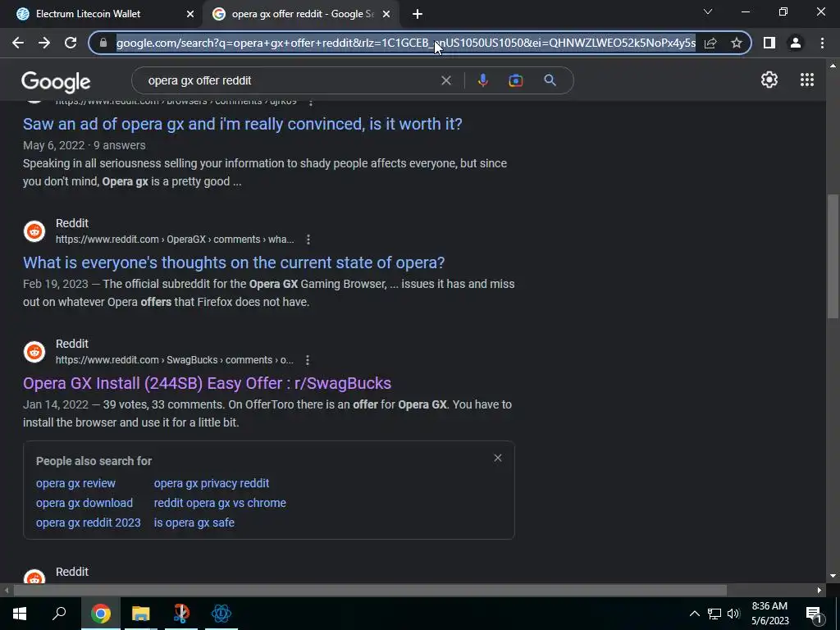Share this page from the address bar
This screenshot has height=630, width=840.
[710, 43]
